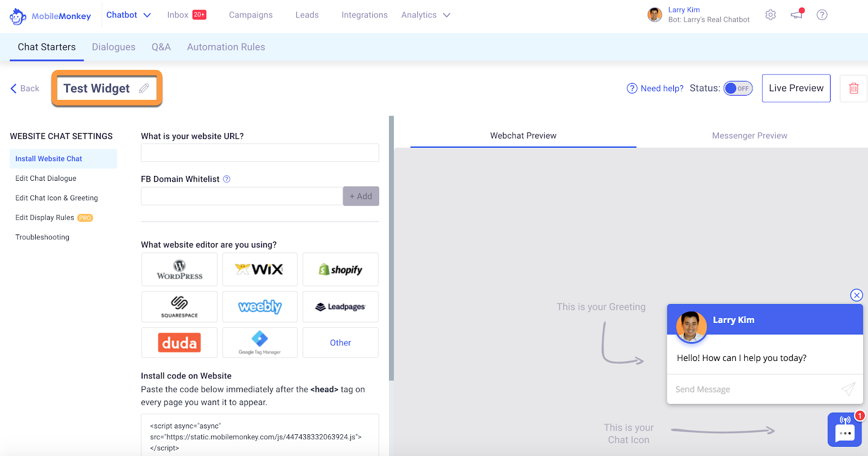
Task: Click Larry Kim's profile avatar in header
Action: point(655,15)
